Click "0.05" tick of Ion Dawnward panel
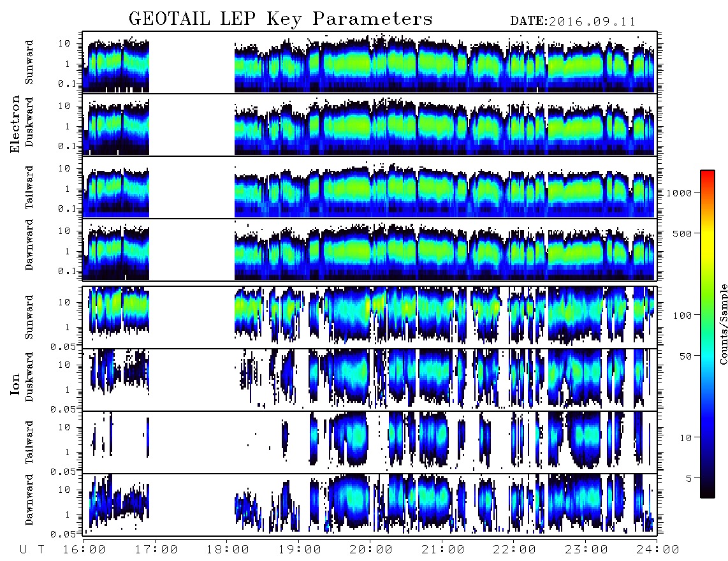This screenshot has width=728, height=561. 63,534
